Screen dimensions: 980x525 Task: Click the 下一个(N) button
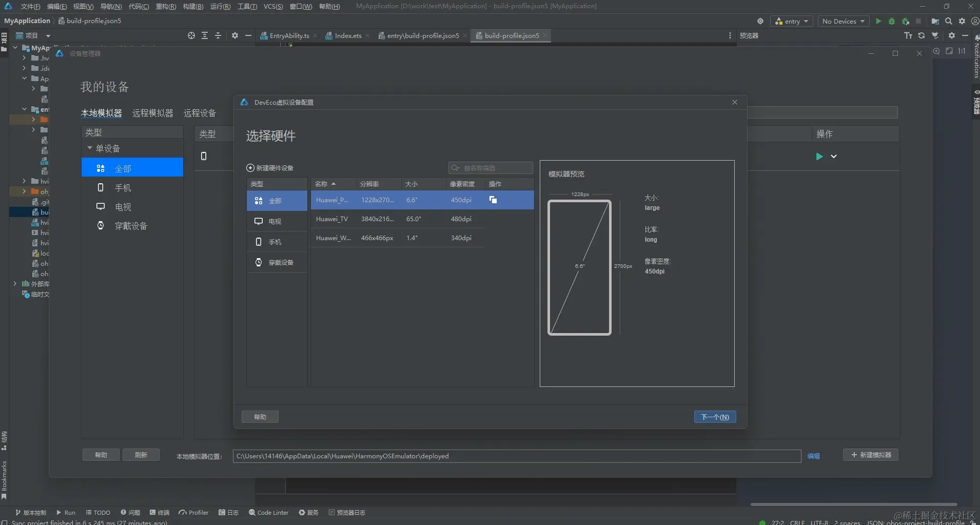pos(715,417)
